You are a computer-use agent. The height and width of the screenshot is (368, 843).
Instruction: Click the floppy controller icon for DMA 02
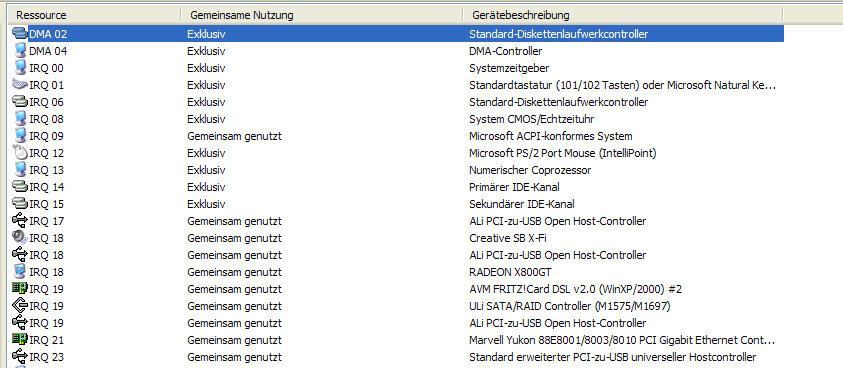20,34
